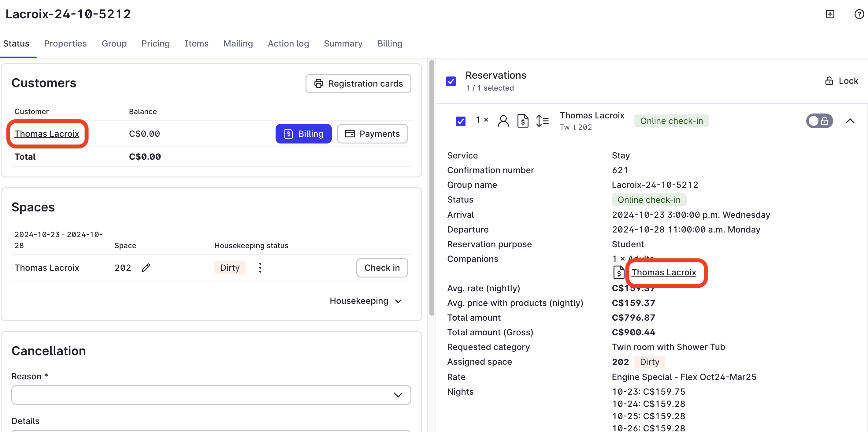Image resolution: width=868 pixels, height=432 pixels.
Task: Click the add-new plus icon at top right
Action: click(829, 14)
